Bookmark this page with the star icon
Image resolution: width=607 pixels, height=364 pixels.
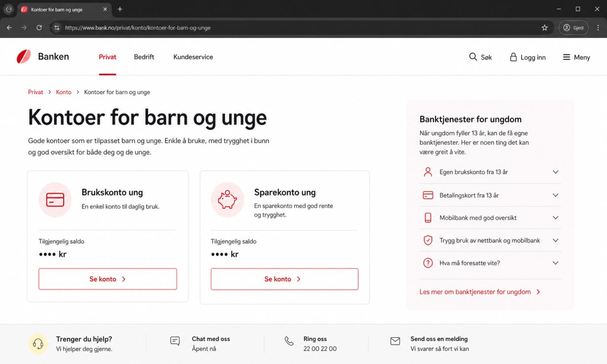[x=545, y=28]
